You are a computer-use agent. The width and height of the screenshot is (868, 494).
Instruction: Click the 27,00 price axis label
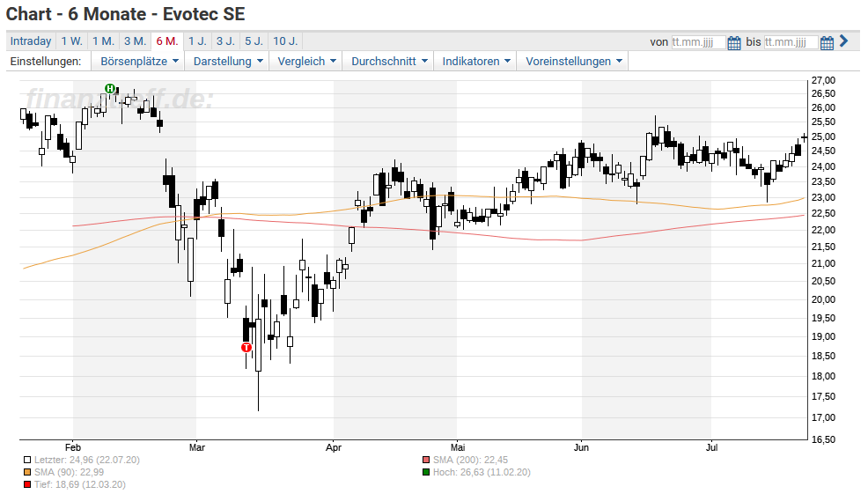[823, 80]
